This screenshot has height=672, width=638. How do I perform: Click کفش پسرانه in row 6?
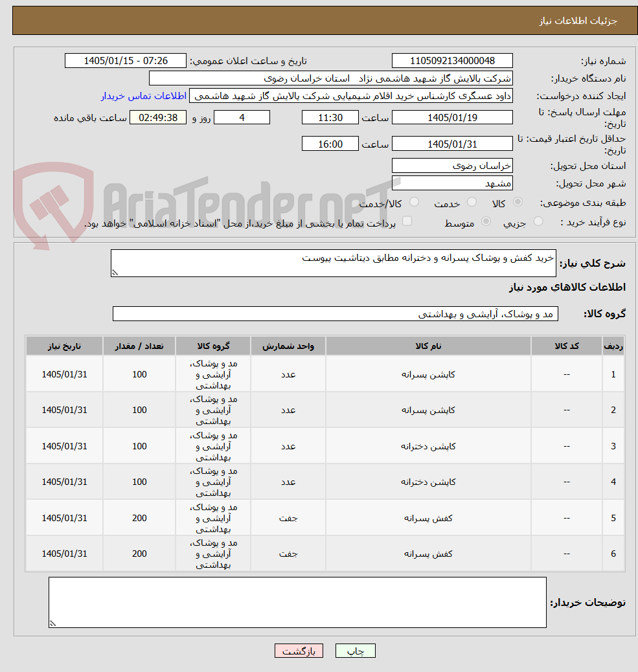pyautogui.click(x=428, y=554)
